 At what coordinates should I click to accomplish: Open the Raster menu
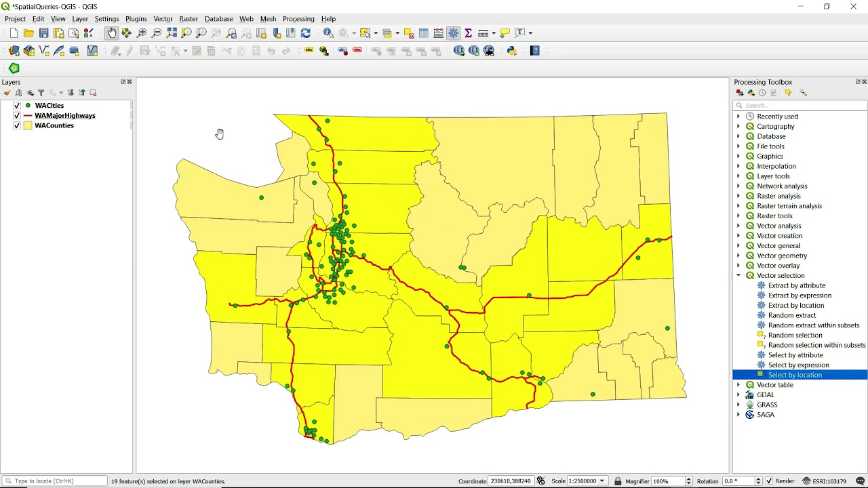pos(189,19)
